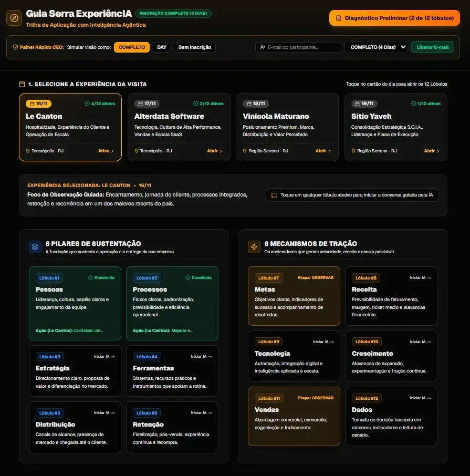Click the compass logo icon in header

click(x=14, y=18)
